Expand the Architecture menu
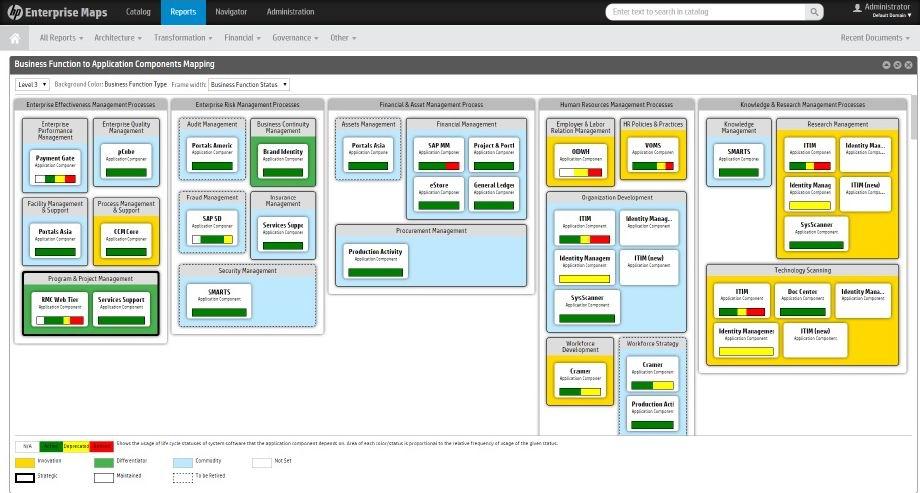 pyautogui.click(x=118, y=38)
